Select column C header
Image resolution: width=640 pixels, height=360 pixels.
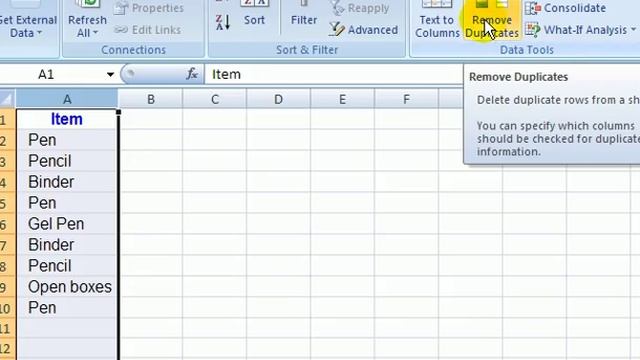click(x=215, y=99)
